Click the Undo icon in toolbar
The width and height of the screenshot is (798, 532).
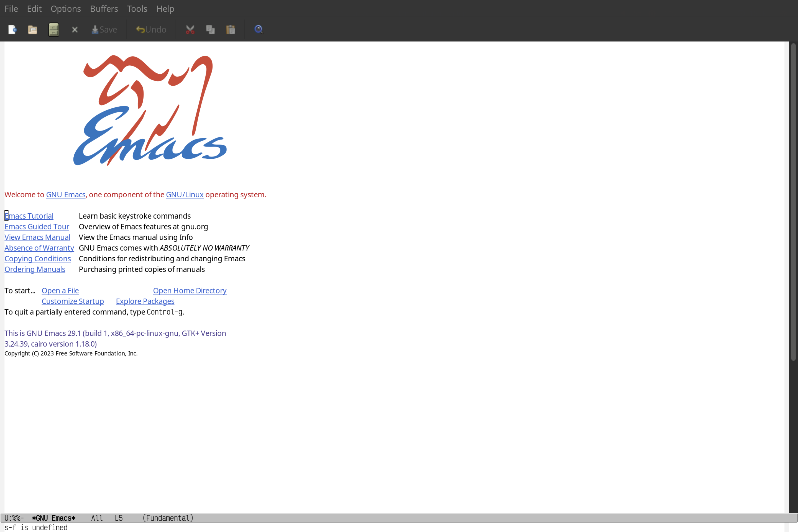coord(150,29)
